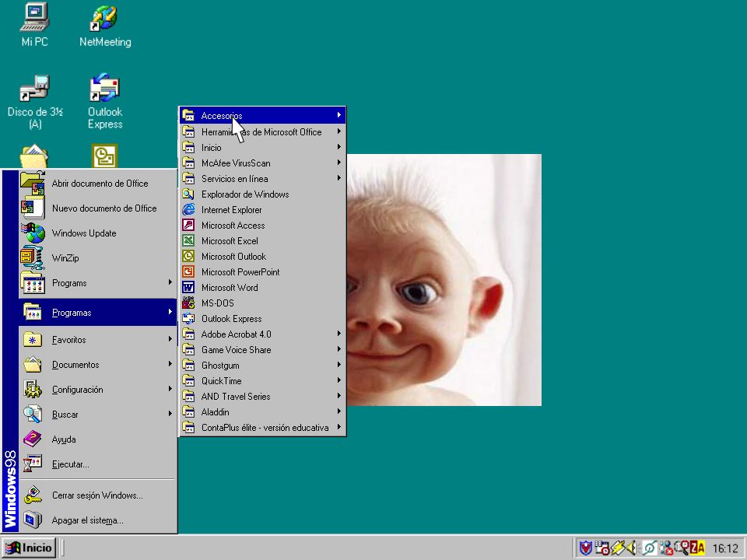
Task: Expand the Ghostgum submenu
Action: tap(262, 366)
